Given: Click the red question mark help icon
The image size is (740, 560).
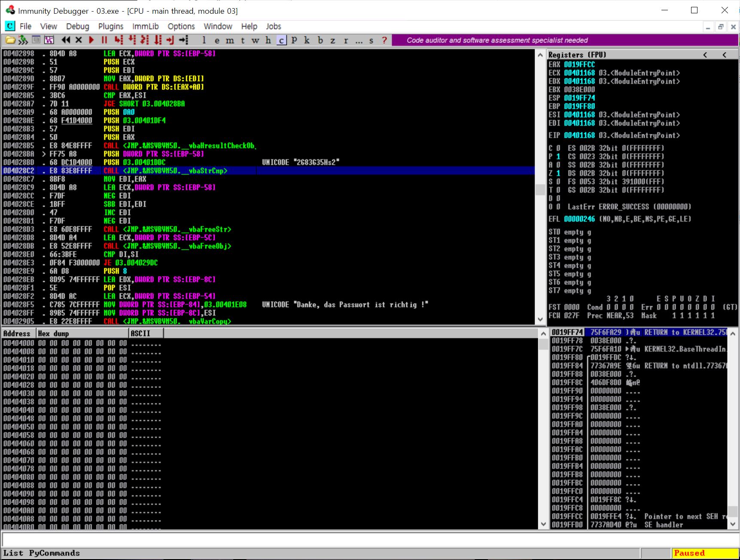Looking at the screenshot, I should coord(385,40).
